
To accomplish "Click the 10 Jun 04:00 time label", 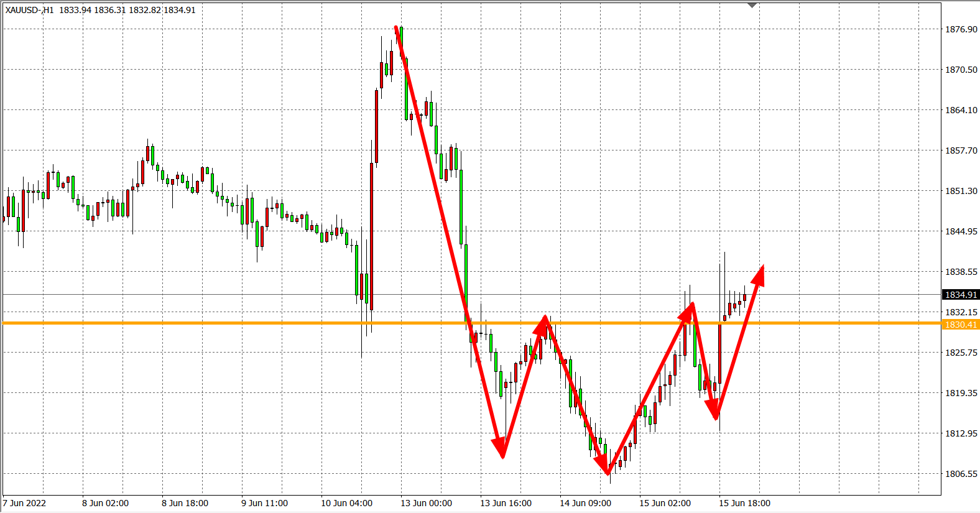I will pos(346,503).
